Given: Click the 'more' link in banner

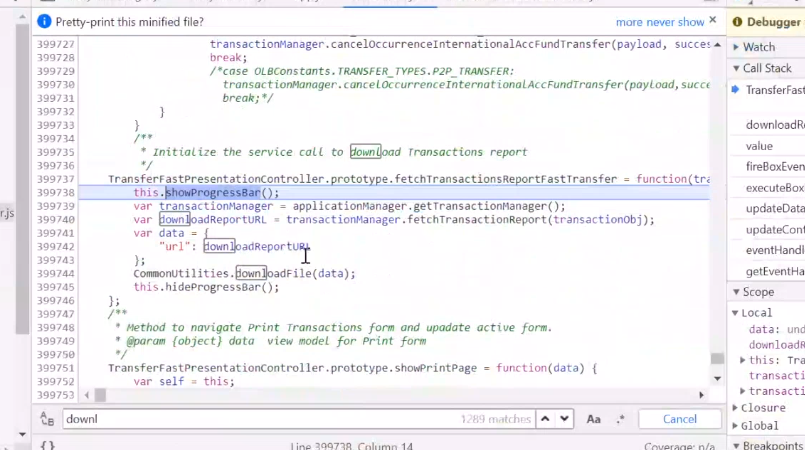Looking at the screenshot, I should click(630, 22).
